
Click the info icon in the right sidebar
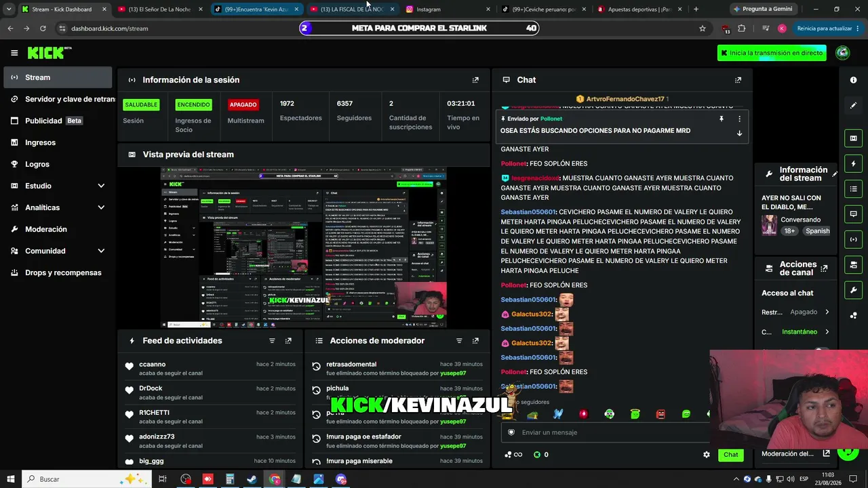853,80
